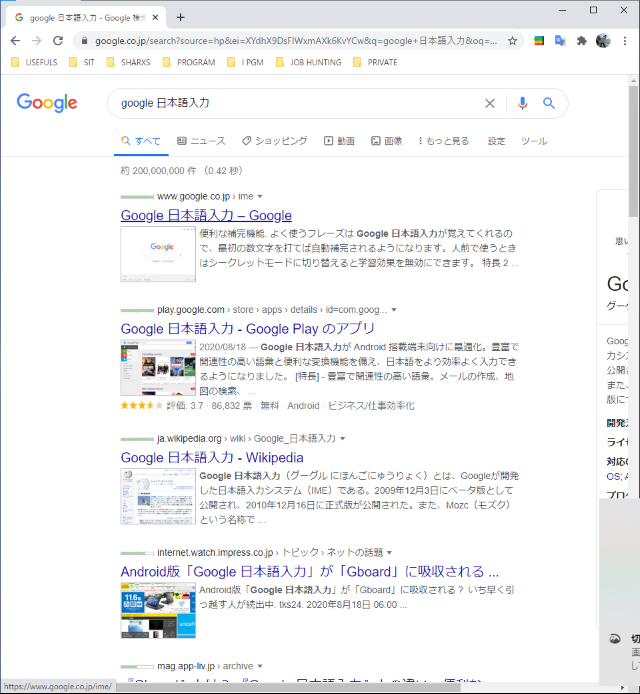
Task: Go to Google homepage via logo
Action: tap(47, 103)
